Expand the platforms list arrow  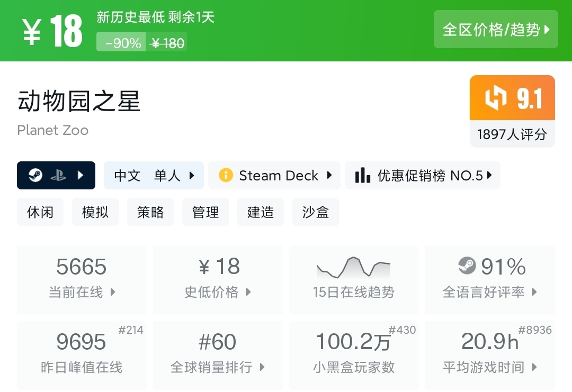(x=81, y=175)
